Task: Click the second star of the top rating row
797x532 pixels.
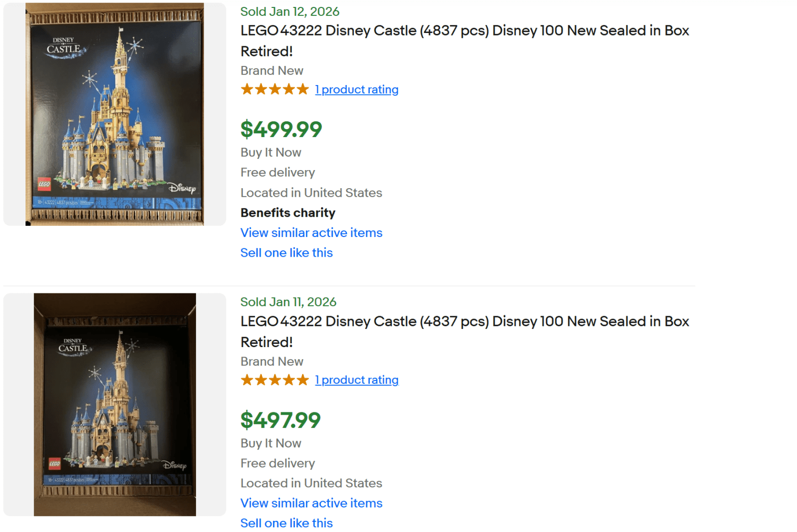Action: 261,89
